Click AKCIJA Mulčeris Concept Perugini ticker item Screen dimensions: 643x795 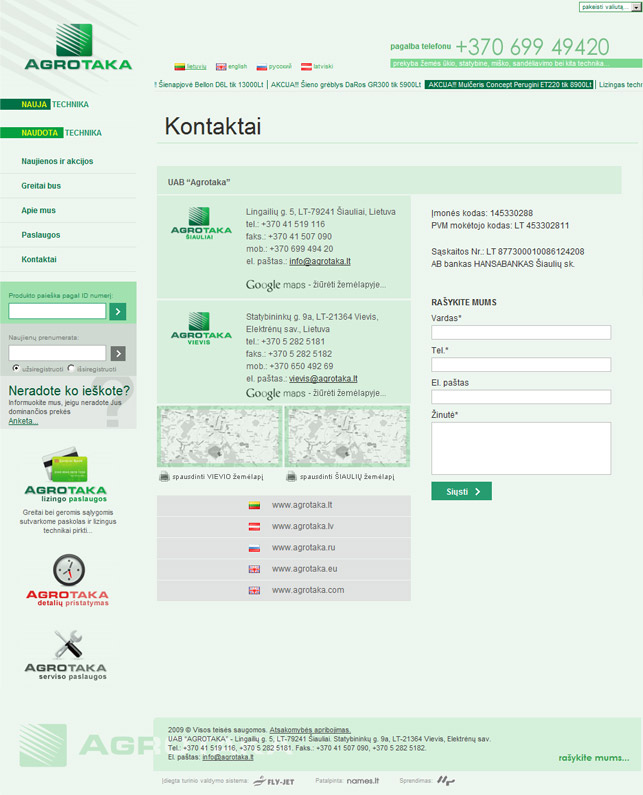(x=509, y=85)
